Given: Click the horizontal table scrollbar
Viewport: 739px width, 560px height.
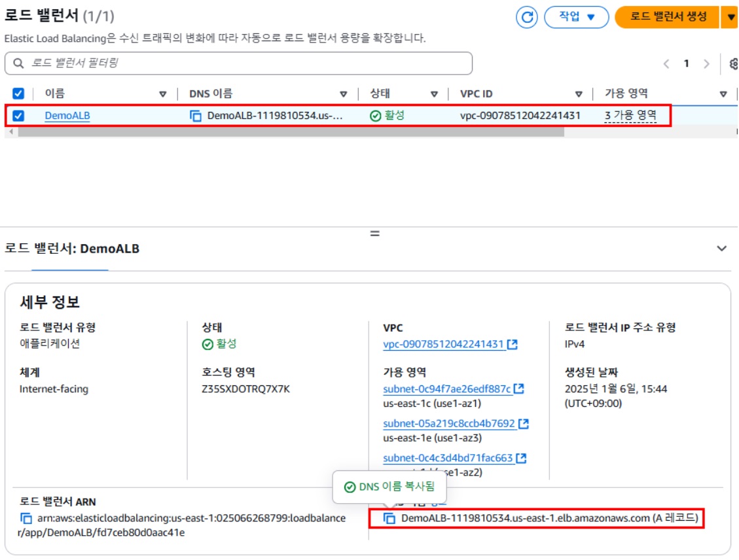Looking at the screenshot, I should coord(291,132).
